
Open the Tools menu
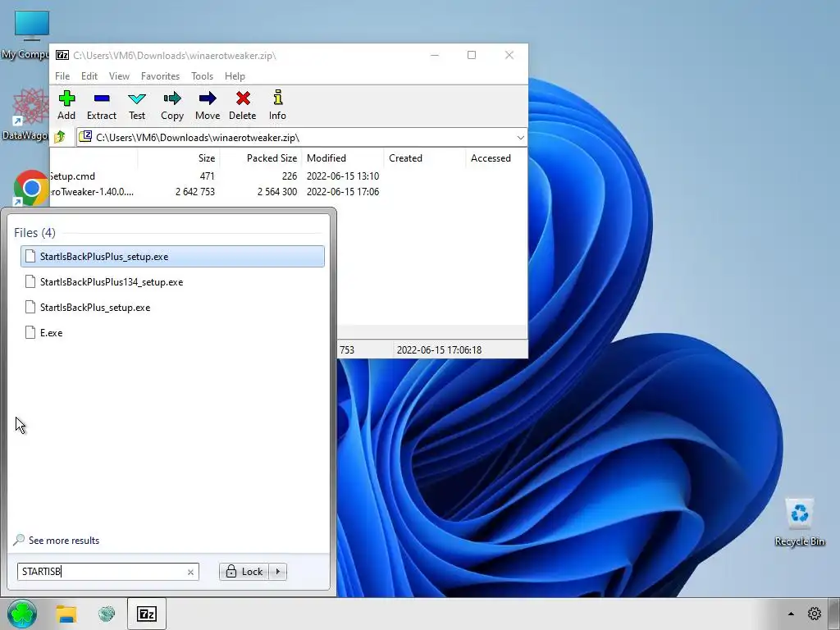(202, 76)
